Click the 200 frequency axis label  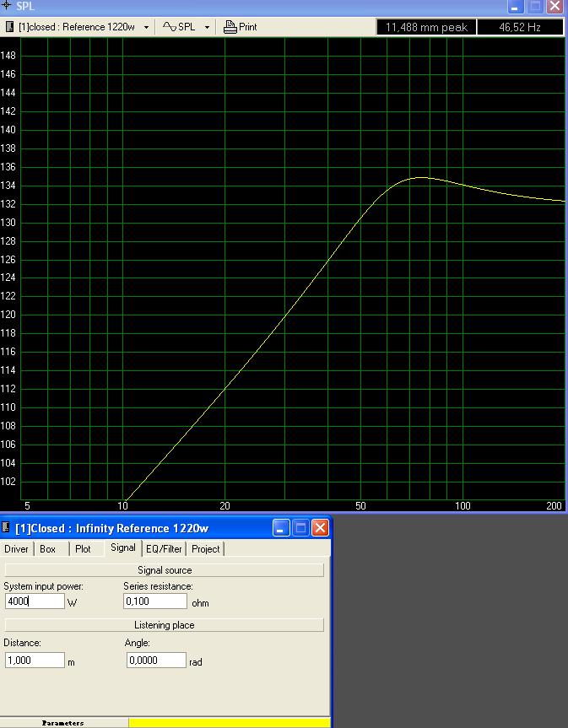(x=554, y=505)
